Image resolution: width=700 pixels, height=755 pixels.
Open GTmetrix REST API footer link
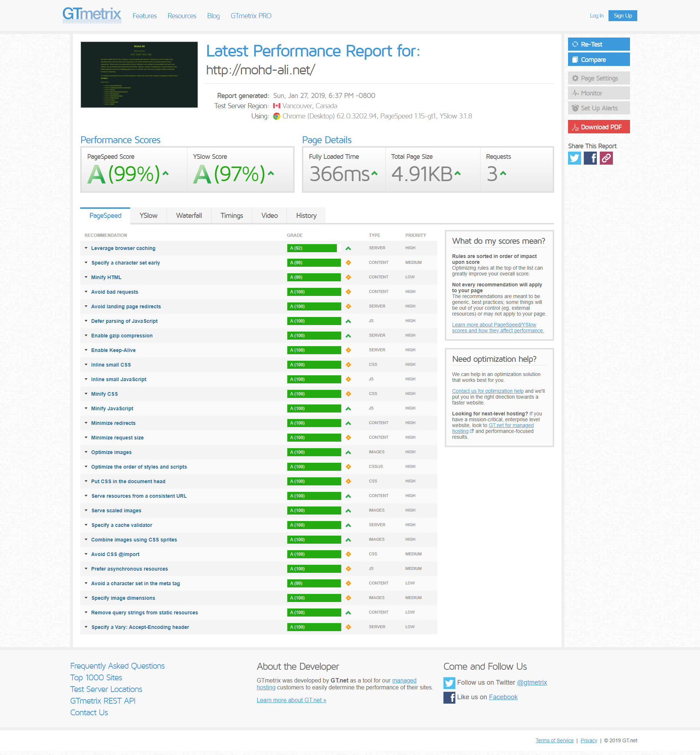pyautogui.click(x=103, y=701)
